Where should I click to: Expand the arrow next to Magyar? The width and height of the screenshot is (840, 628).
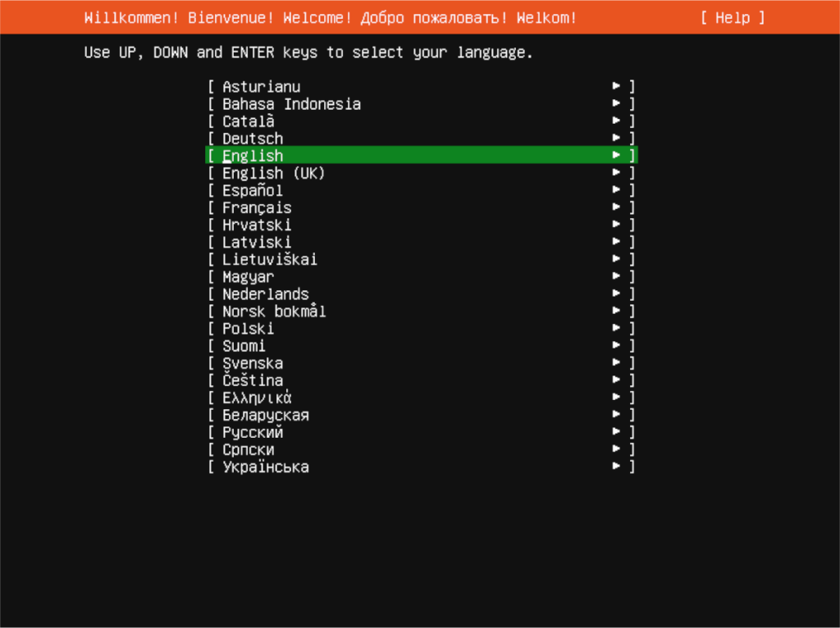(x=616, y=275)
